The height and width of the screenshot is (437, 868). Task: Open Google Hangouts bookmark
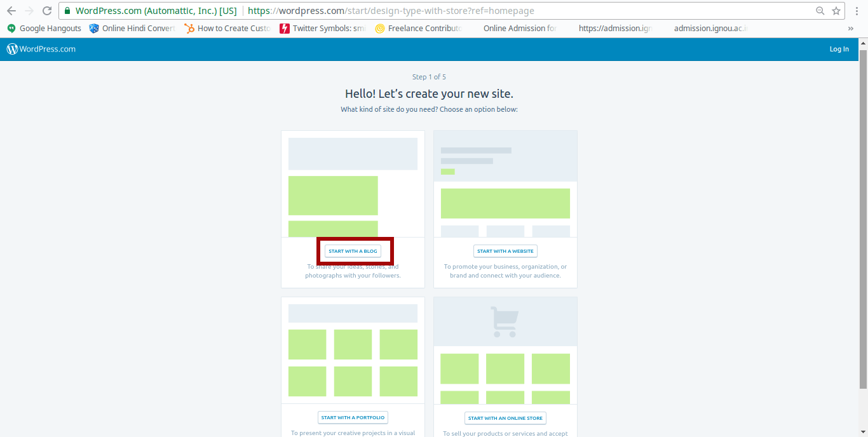(44, 28)
